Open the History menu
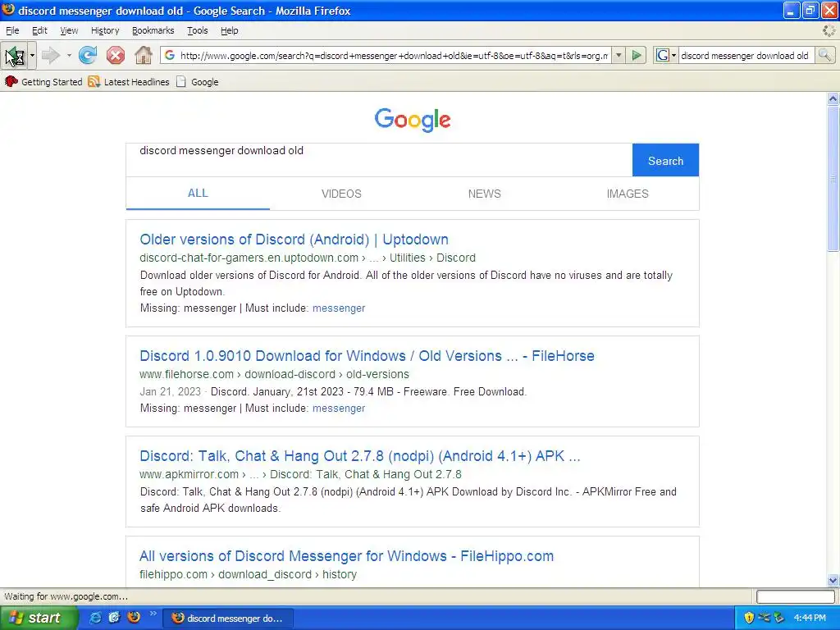The width and height of the screenshot is (840, 630). [105, 30]
